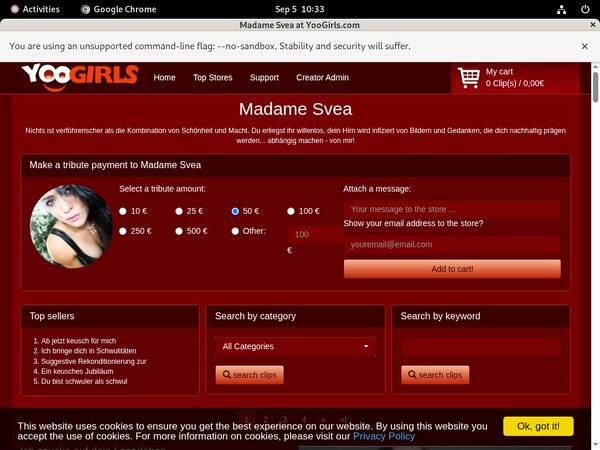Accept cookies with Ok, got it
The height and width of the screenshot is (450, 600).
538,426
